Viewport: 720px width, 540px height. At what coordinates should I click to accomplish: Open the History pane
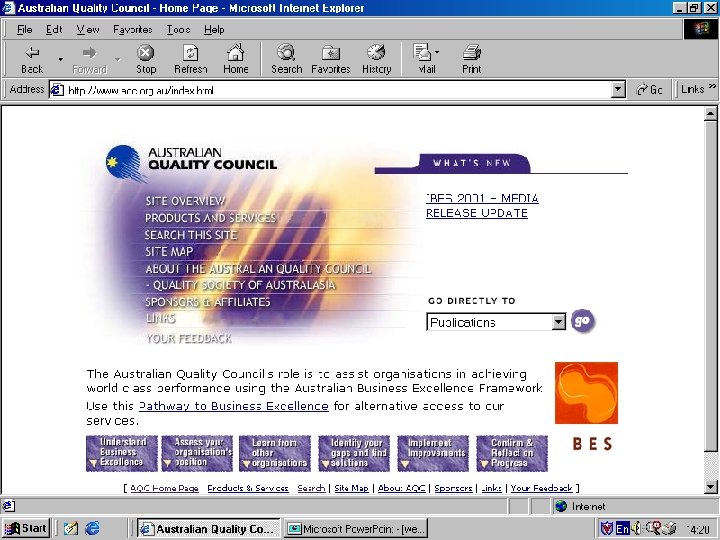pos(377,60)
